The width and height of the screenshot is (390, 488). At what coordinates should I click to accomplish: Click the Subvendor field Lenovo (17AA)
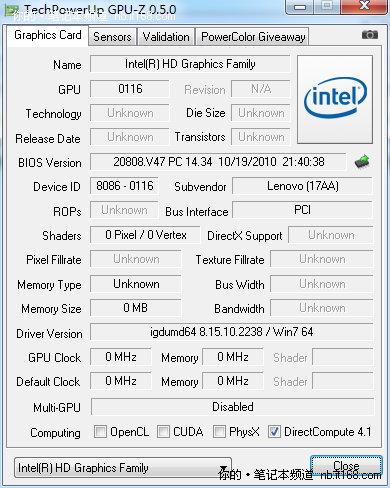pos(303,186)
